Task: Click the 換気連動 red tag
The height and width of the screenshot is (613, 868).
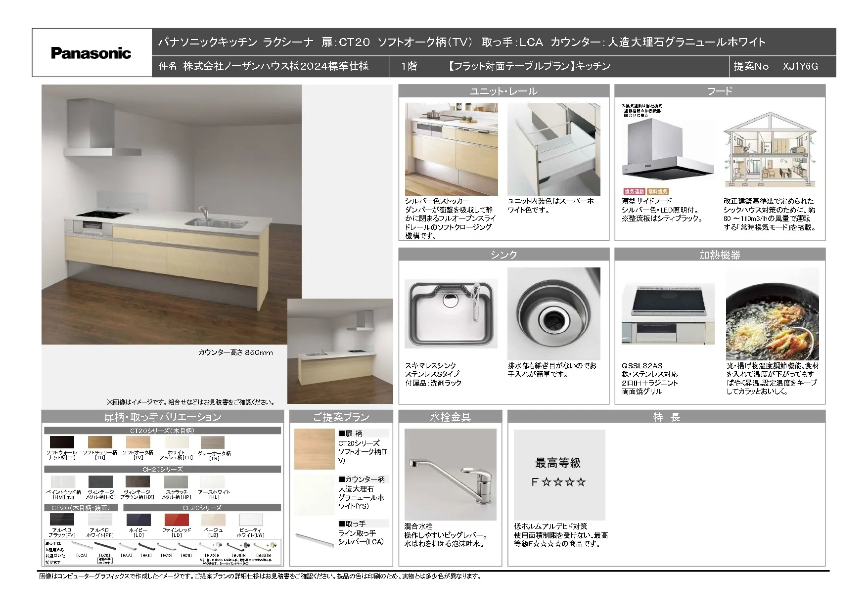Action: (x=634, y=191)
